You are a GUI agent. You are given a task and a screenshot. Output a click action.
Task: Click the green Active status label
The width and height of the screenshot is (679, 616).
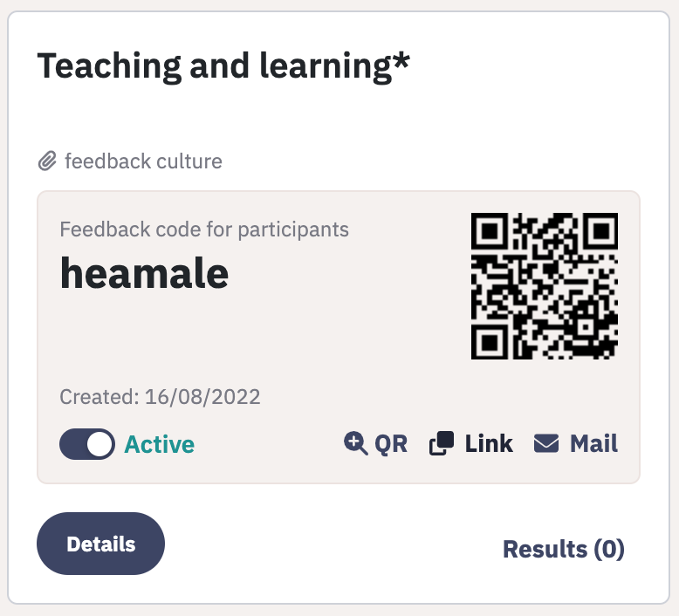click(x=160, y=444)
